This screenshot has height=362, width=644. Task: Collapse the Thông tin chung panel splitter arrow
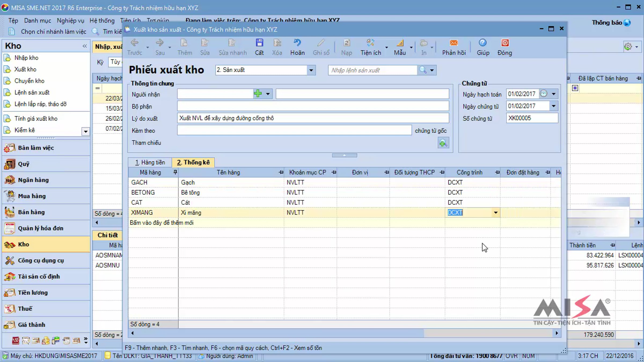tap(344, 155)
